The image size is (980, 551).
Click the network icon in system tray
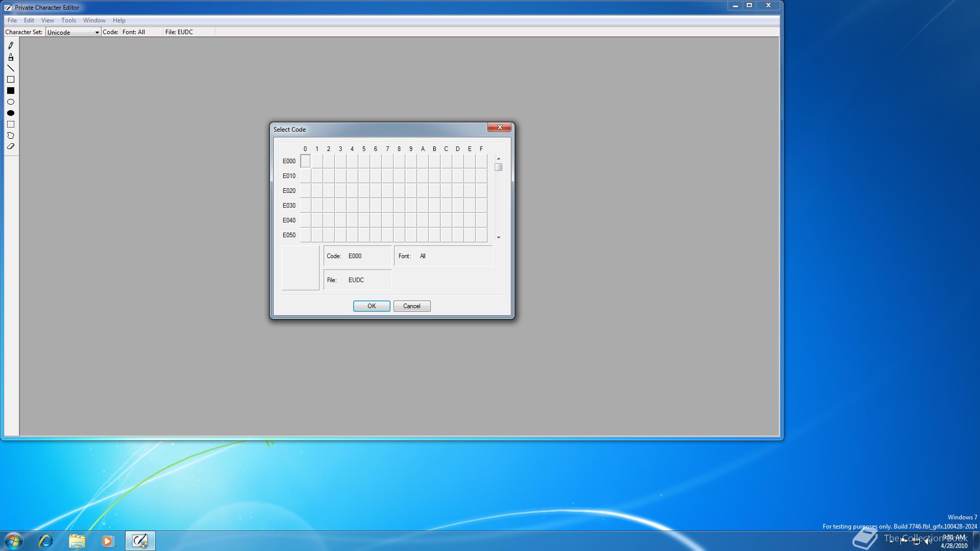click(916, 541)
